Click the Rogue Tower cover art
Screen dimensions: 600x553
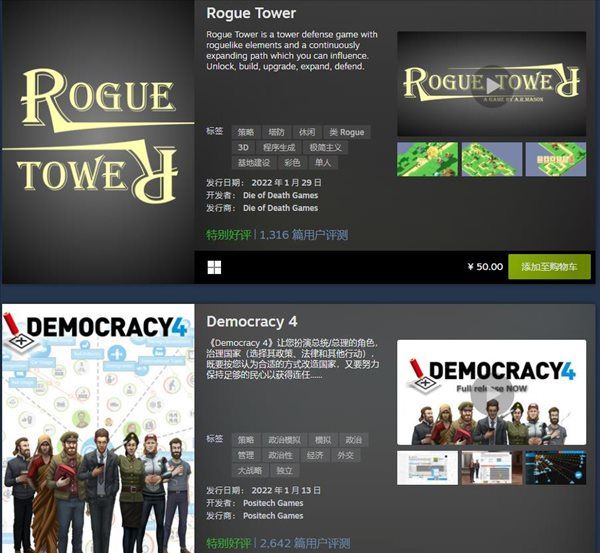point(98,142)
